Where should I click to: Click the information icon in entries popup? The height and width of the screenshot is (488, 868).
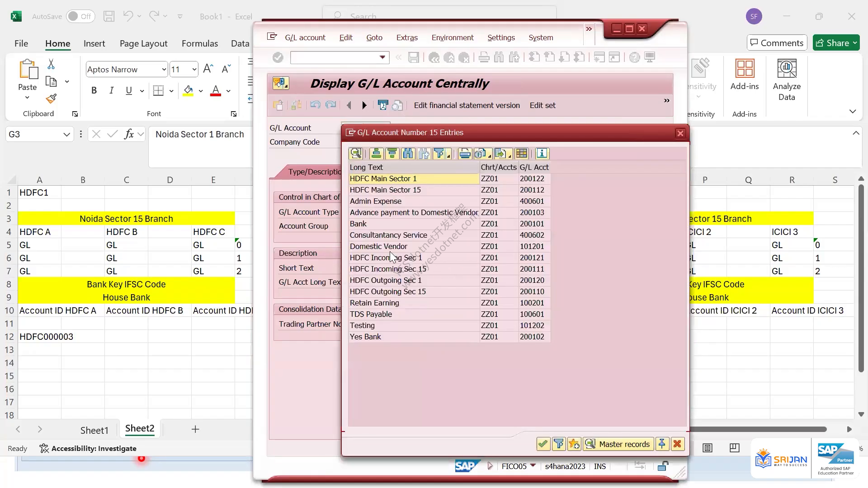(542, 154)
